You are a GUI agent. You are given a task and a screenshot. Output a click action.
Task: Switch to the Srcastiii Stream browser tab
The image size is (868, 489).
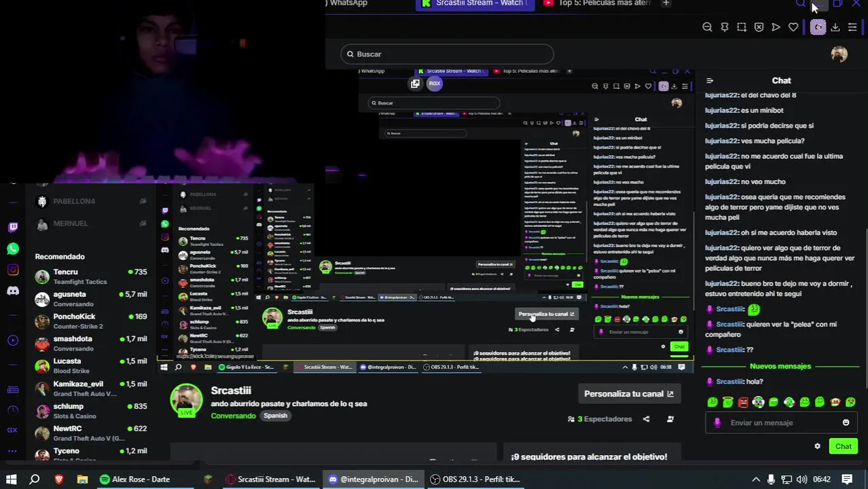[x=475, y=4]
